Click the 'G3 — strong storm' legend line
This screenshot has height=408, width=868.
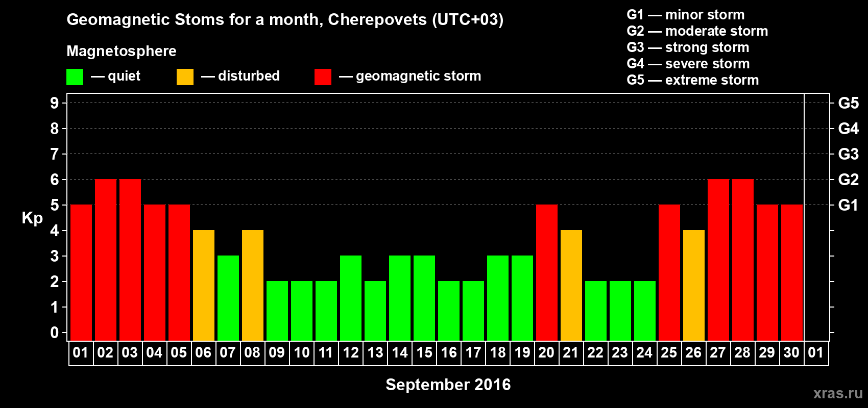click(688, 47)
